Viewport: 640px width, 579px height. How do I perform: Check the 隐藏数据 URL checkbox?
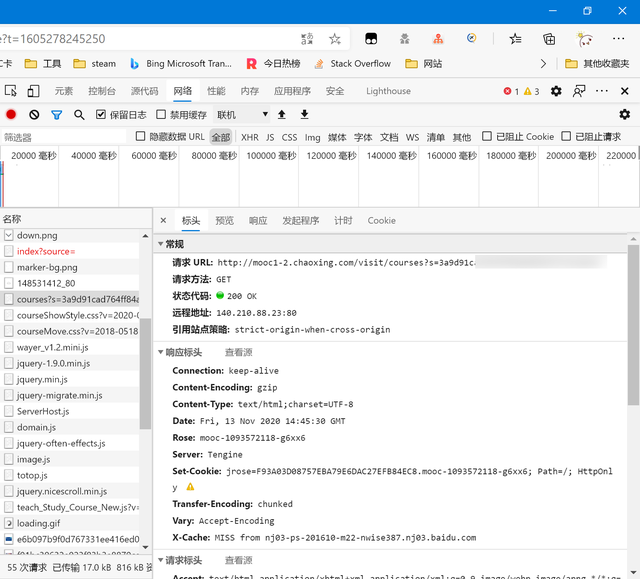tap(141, 137)
